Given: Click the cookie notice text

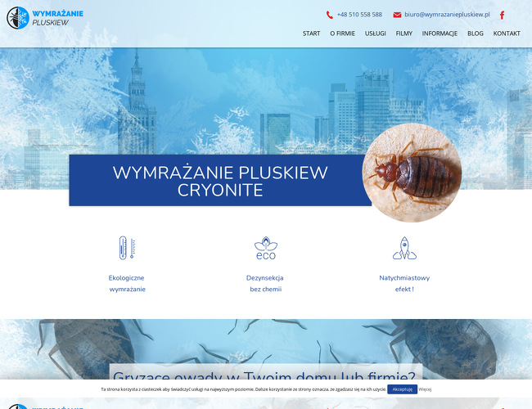Looking at the screenshot, I should tap(243, 389).
